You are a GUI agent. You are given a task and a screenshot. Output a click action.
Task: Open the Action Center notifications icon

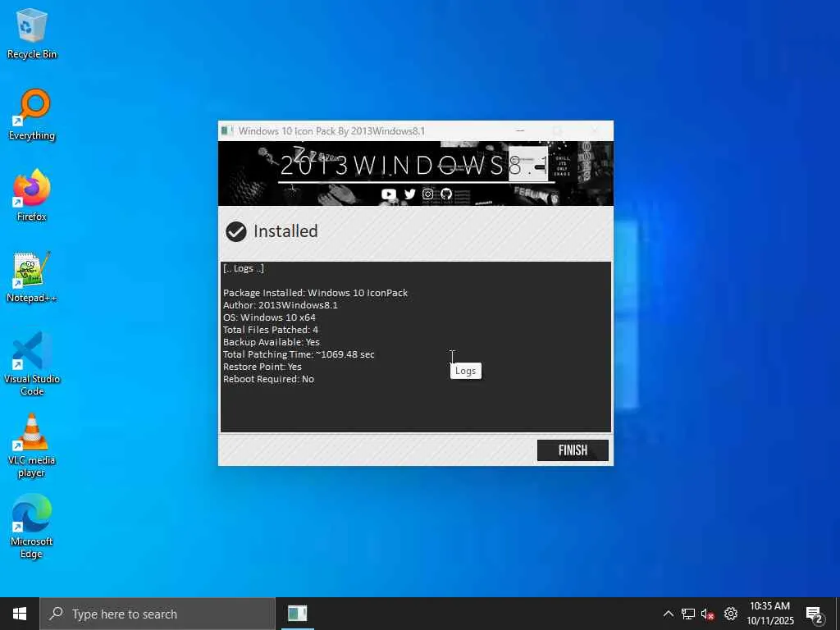pos(814,614)
